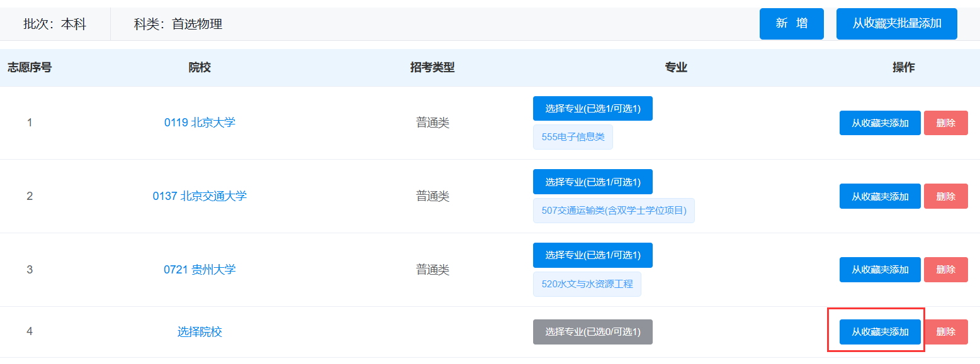
Task: Delete the 北京交通大学 volunteer entry
Action: tap(946, 196)
